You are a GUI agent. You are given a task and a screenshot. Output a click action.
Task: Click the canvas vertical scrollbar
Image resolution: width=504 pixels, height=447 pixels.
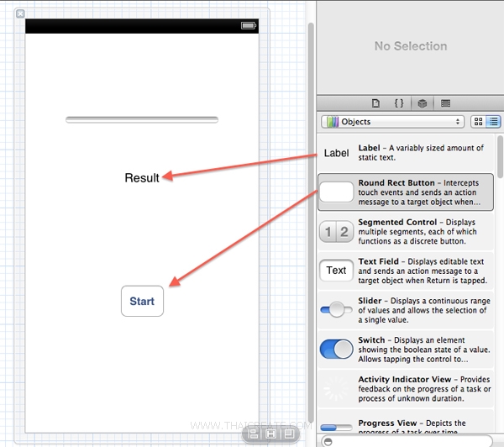coord(311,222)
